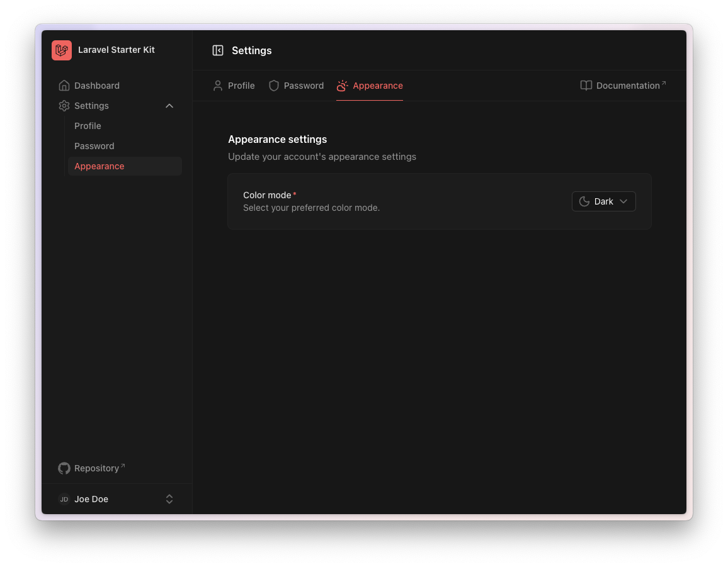Click the JD user avatar
728x567 pixels.
[64, 499]
